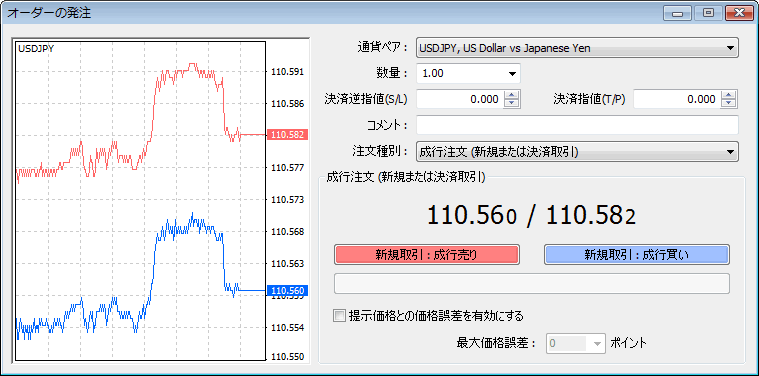Click the 110.591 price axis label
The width and height of the screenshot is (759, 376).
click(x=288, y=72)
